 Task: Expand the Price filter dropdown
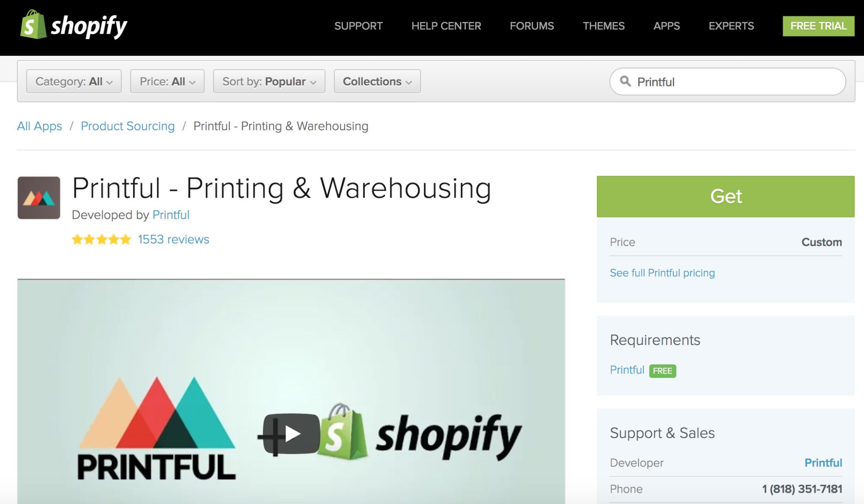point(167,81)
